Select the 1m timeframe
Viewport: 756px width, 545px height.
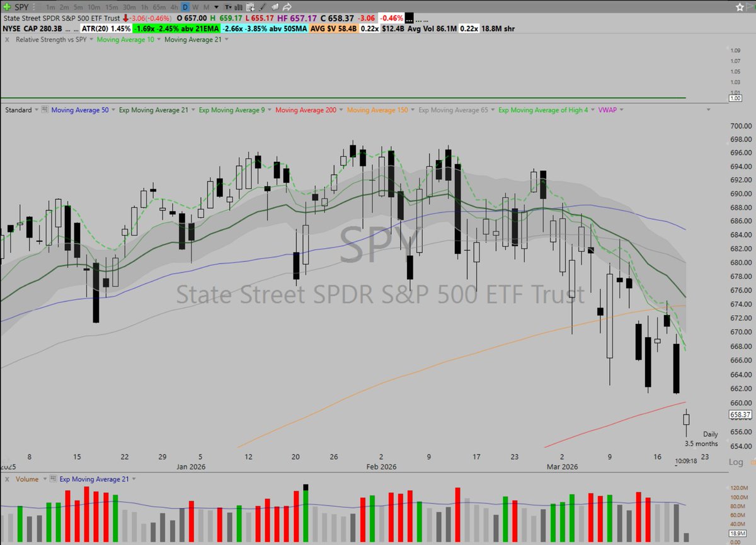(50, 7)
